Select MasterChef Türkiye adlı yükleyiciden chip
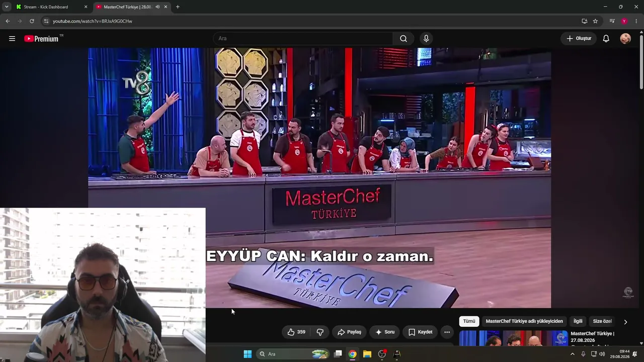 (524, 321)
